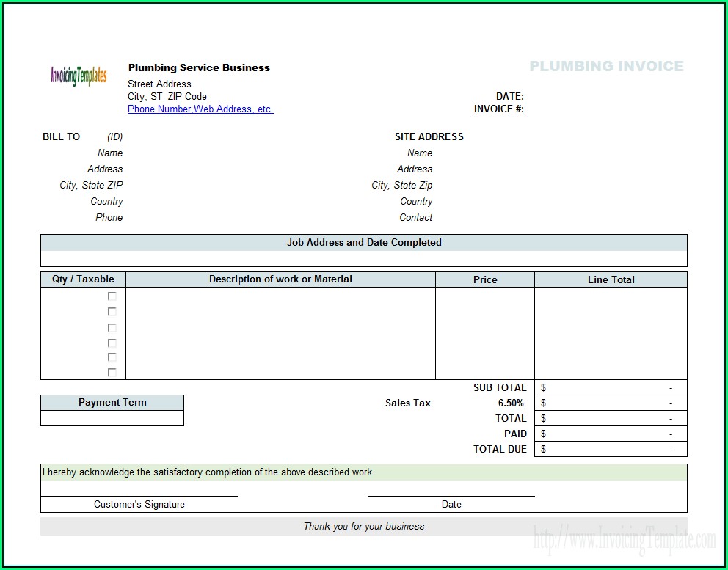Click the Thank you for your business footer

tap(364, 526)
